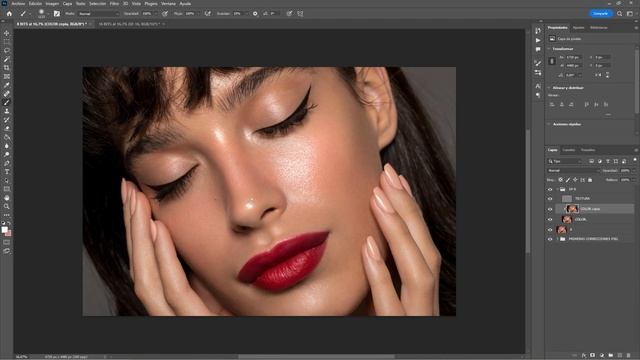The height and width of the screenshot is (360, 640).
Task: Select the Type tool
Action: [7, 171]
